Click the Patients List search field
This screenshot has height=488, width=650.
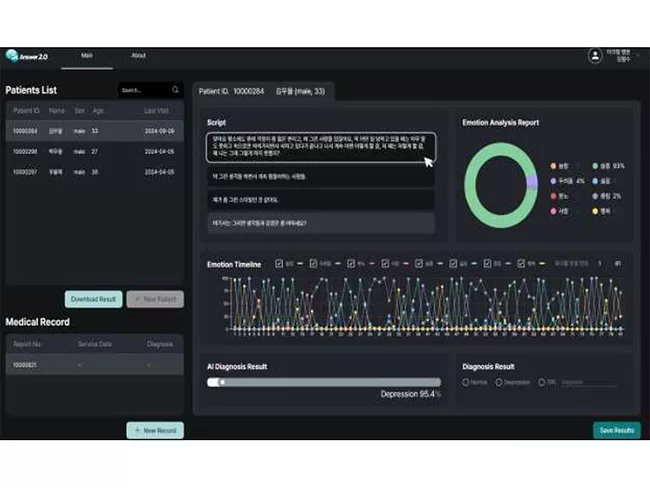(143, 89)
